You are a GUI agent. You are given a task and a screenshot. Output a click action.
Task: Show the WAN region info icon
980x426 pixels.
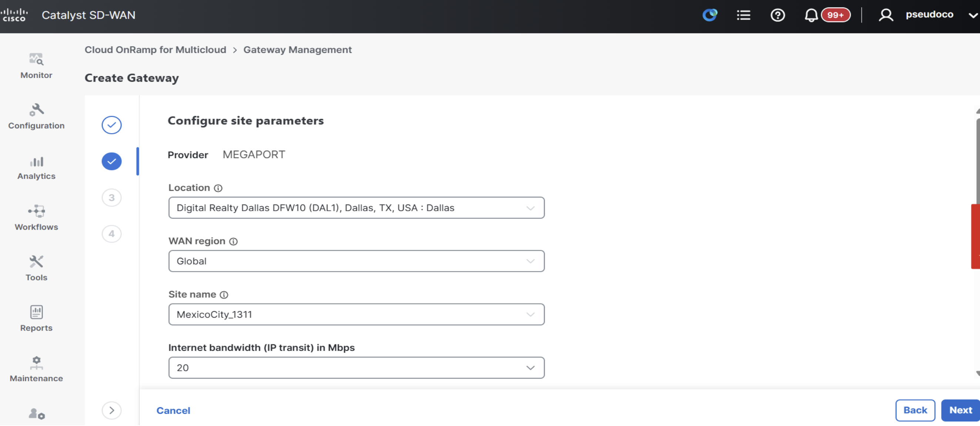pyautogui.click(x=234, y=242)
